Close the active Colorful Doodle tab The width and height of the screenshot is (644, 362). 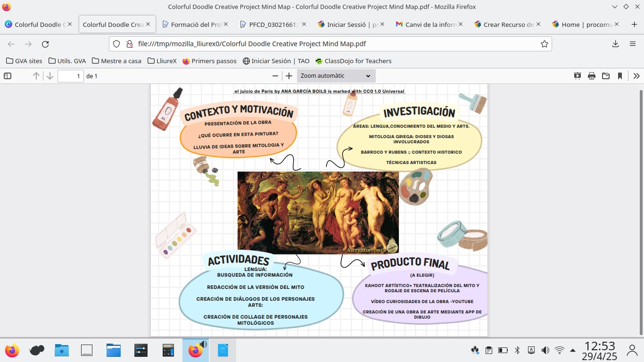coord(148,24)
